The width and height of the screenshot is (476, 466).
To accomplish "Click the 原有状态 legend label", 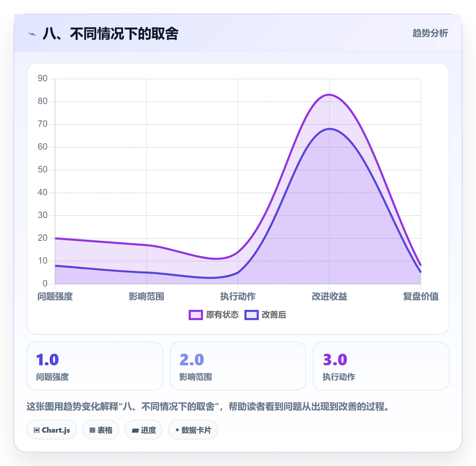I will pos(222,315).
